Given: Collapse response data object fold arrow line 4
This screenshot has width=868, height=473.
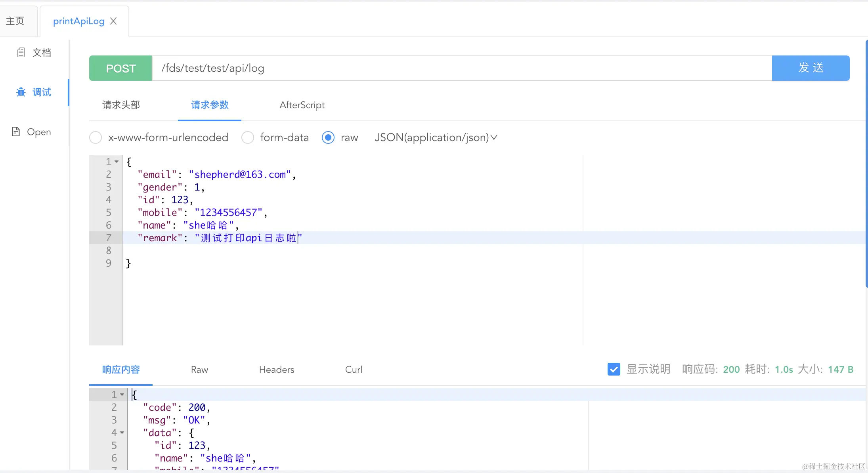Looking at the screenshot, I should (122, 433).
